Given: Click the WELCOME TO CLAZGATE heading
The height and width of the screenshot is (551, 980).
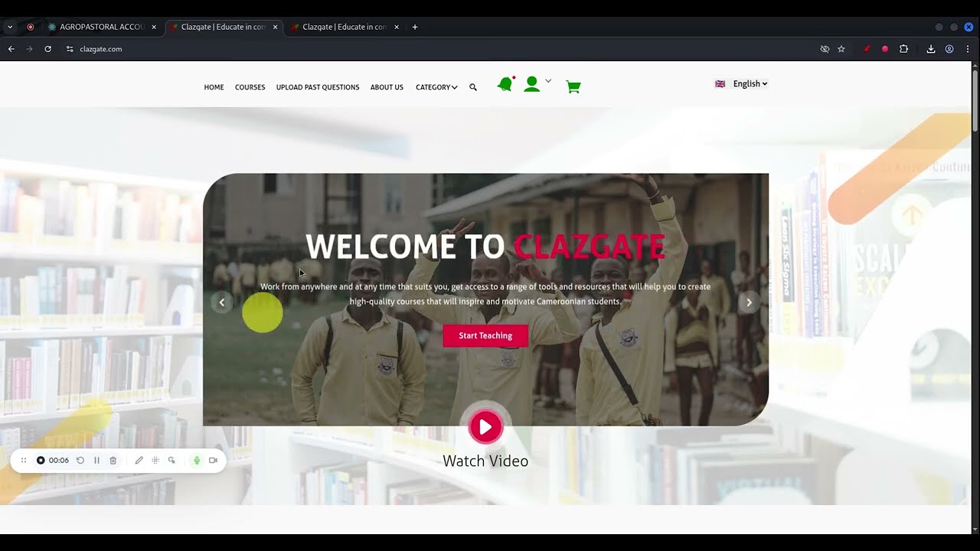Looking at the screenshot, I should 485,246.
